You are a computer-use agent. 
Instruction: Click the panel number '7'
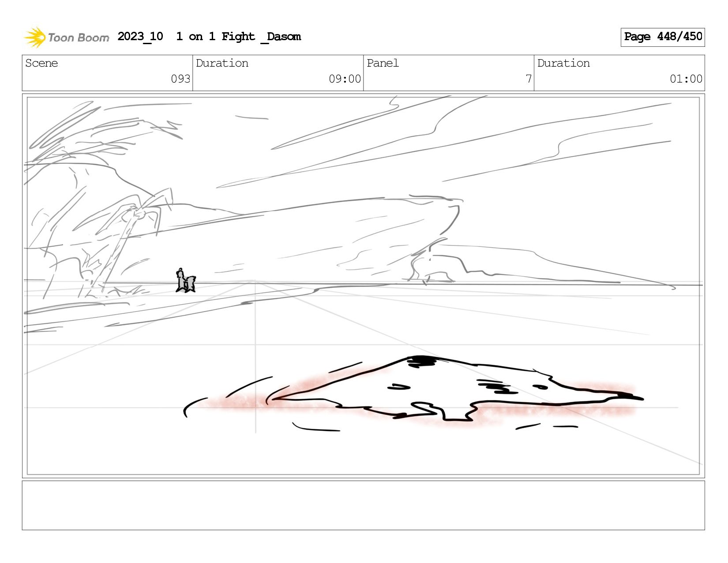[x=529, y=79]
